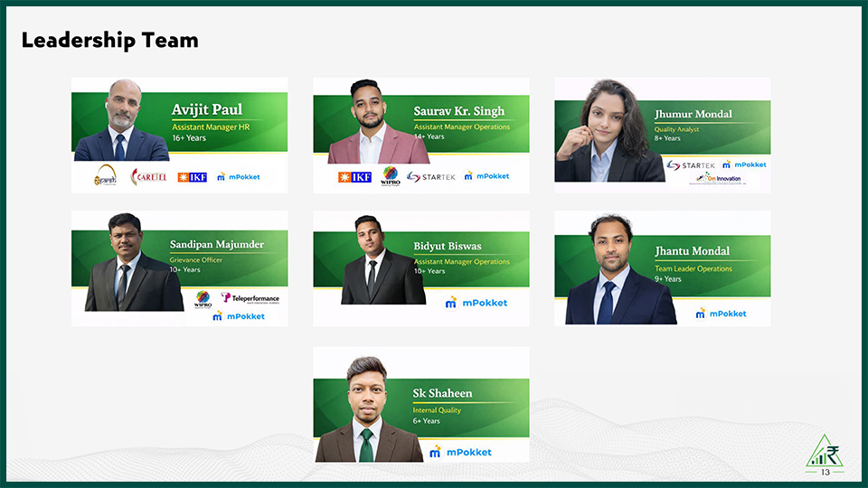Click the Startek logo in Jhumur Mondal's card
This screenshot has width=868, height=488.
point(690,164)
